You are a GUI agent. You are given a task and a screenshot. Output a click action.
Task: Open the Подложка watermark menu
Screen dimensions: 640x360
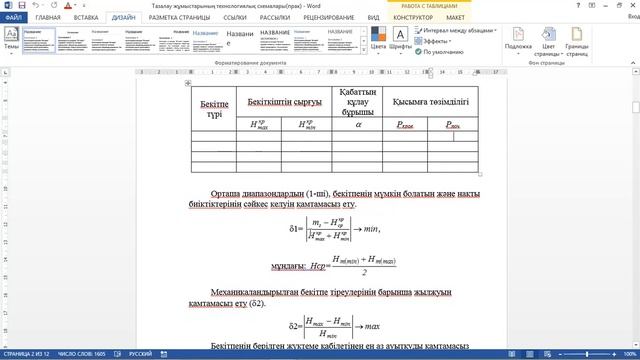[518, 42]
